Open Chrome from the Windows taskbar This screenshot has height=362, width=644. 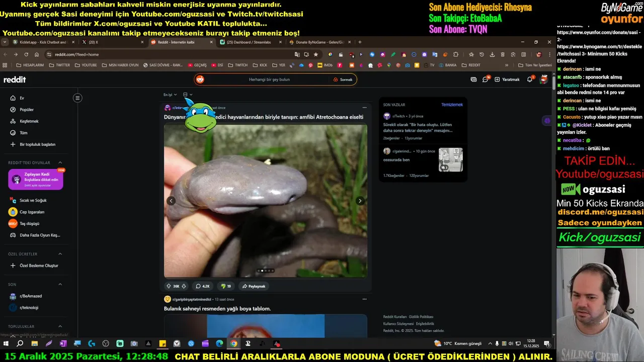(234, 344)
